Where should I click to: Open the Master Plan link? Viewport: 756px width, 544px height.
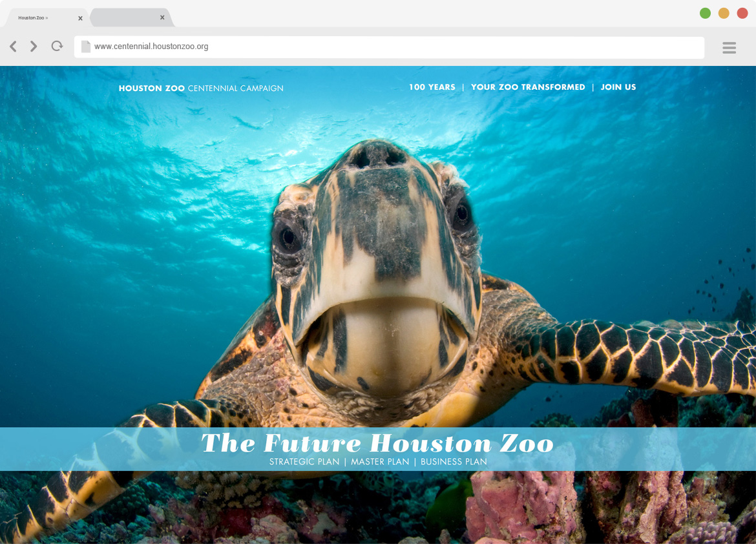(380, 461)
